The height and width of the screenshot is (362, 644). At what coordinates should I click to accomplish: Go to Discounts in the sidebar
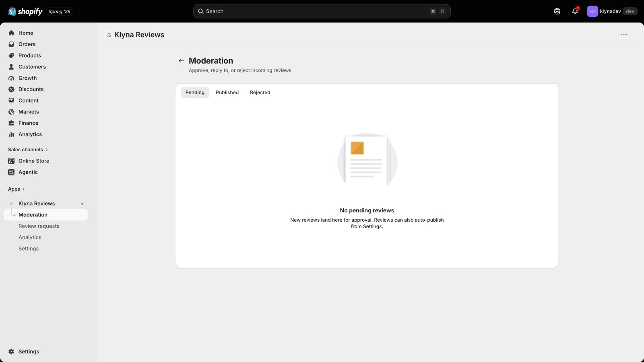point(31,89)
